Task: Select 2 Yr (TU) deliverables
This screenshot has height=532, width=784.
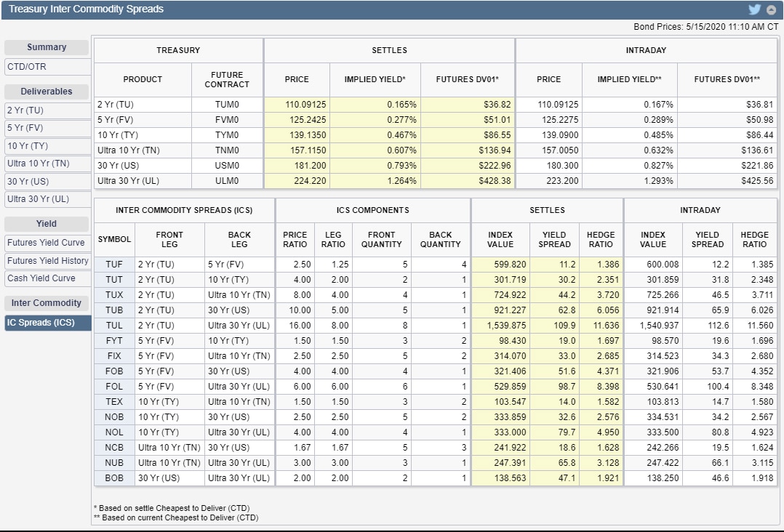Action: click(x=47, y=110)
